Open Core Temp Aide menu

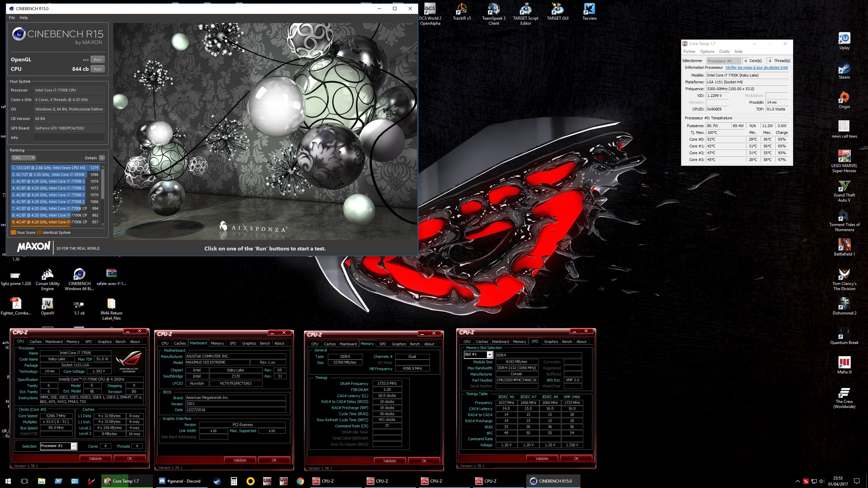pos(738,52)
